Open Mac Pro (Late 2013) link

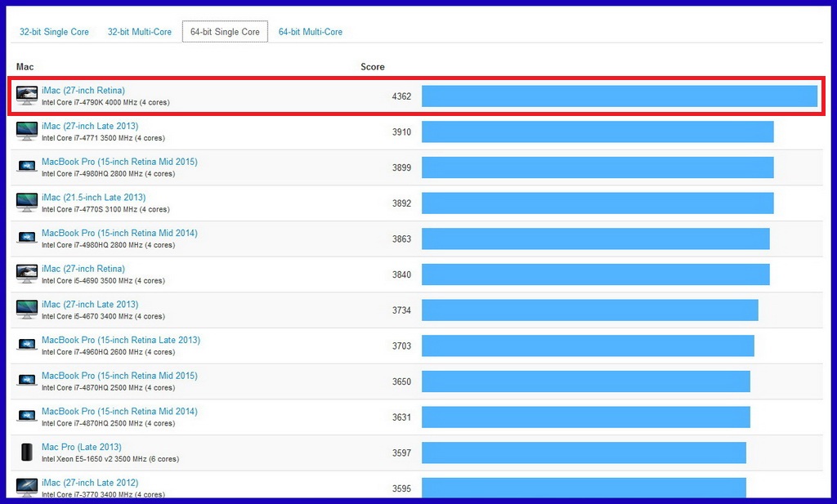point(82,447)
